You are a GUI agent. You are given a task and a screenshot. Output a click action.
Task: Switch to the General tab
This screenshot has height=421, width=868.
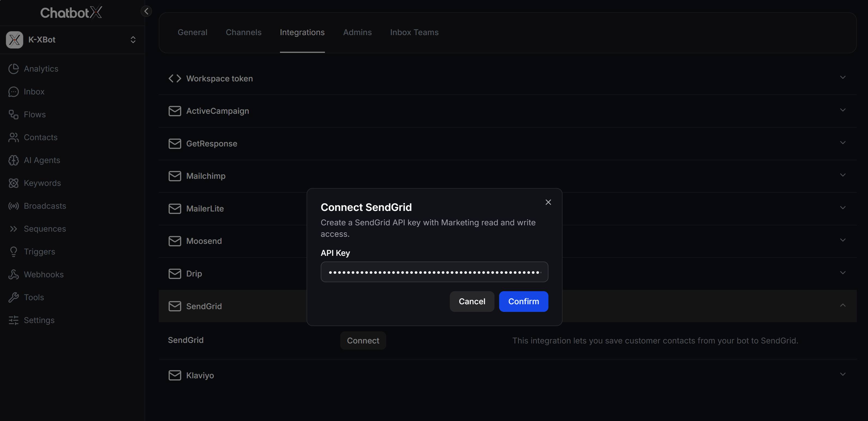tap(192, 32)
